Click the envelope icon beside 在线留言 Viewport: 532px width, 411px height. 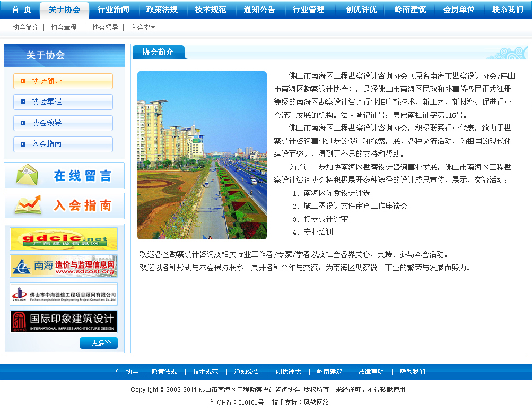tap(27, 175)
